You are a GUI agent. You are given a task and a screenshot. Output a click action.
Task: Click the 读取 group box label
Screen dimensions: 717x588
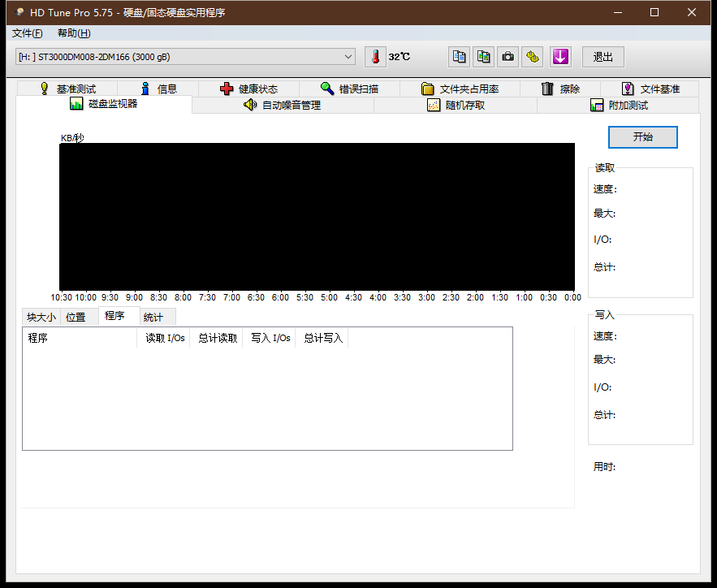point(604,168)
